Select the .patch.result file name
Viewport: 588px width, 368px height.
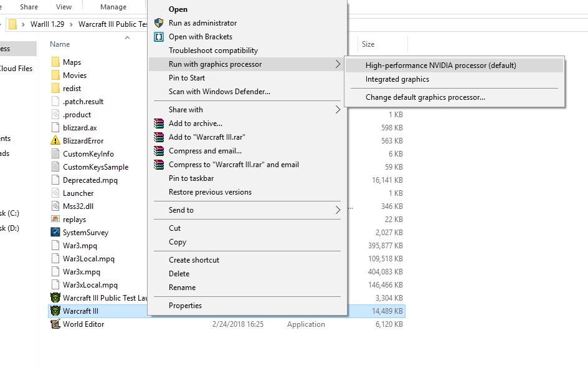83,102
